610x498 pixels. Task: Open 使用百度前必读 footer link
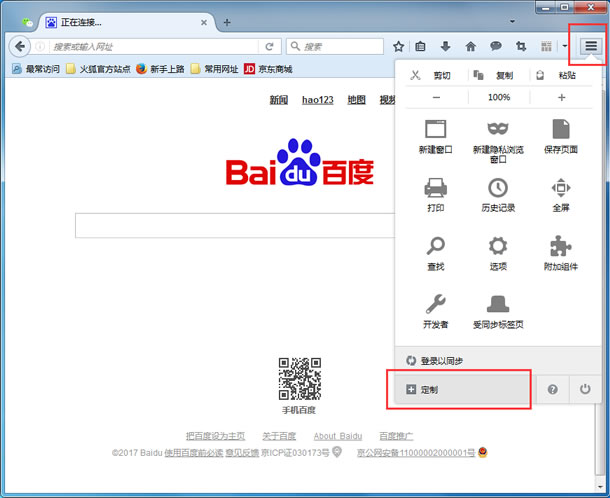click(x=194, y=453)
